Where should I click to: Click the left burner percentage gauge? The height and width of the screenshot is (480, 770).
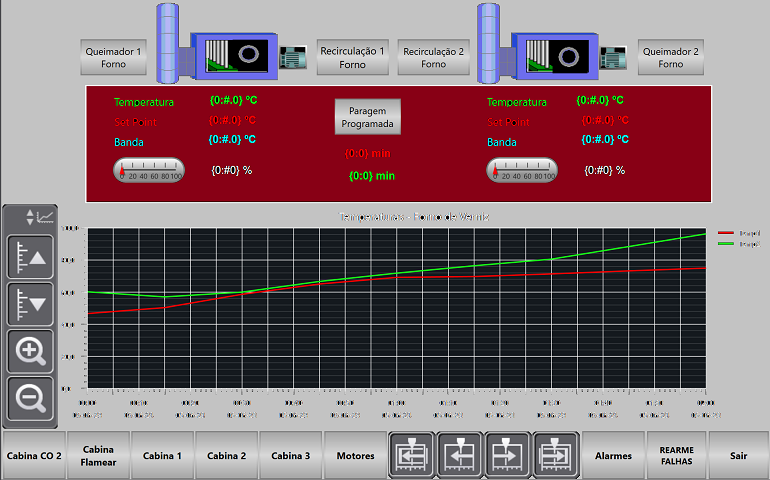point(149,171)
